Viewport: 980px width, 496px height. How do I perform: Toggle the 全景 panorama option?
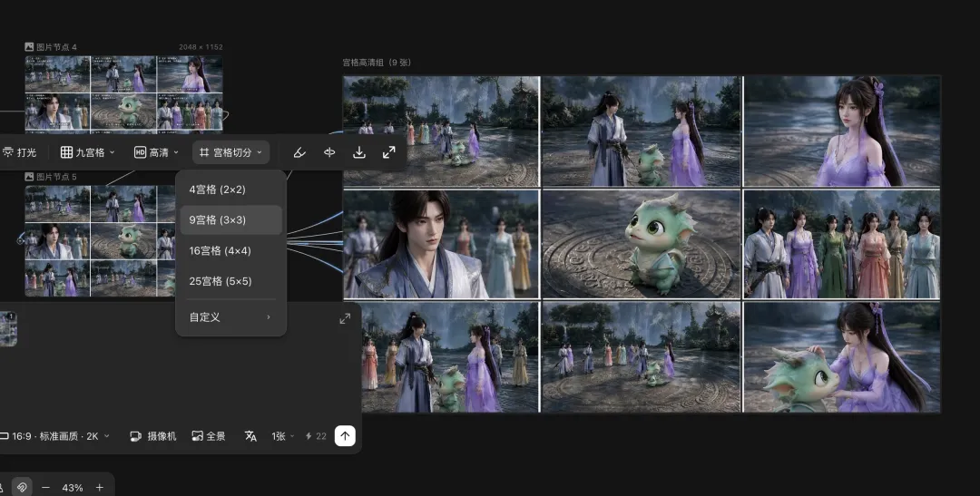tap(208, 436)
